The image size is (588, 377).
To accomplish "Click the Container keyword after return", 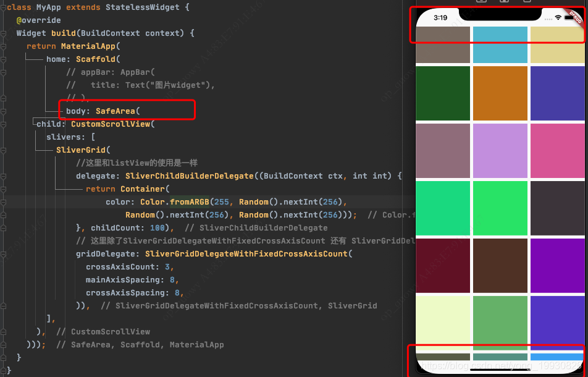I will click(x=143, y=189).
